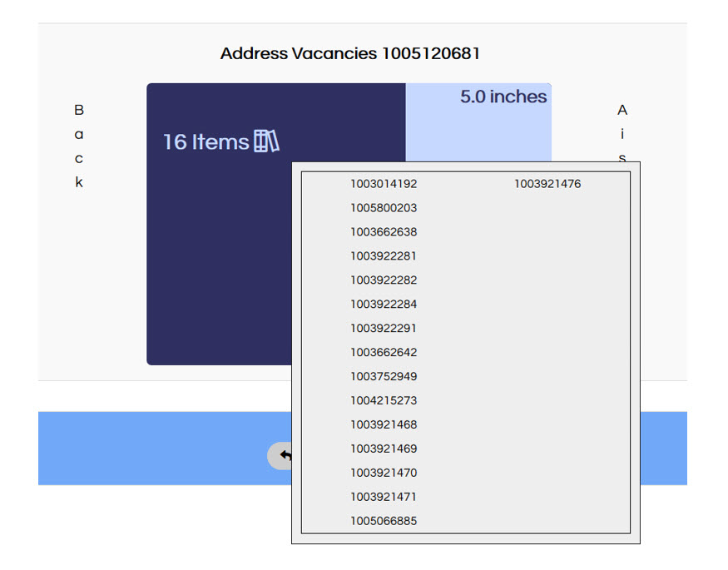Select item 1005800203 in the list
The width and height of the screenshot is (728, 570).
(x=384, y=208)
